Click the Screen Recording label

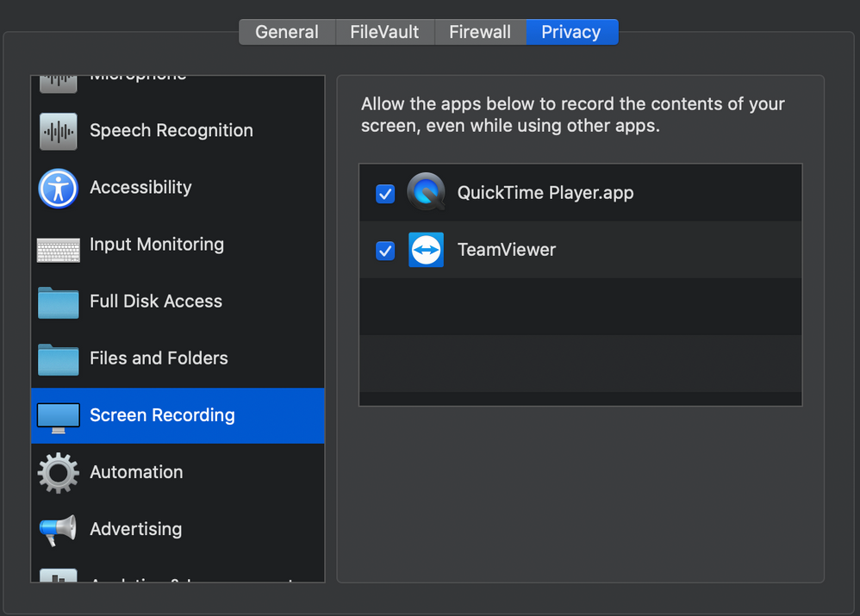[x=162, y=416]
